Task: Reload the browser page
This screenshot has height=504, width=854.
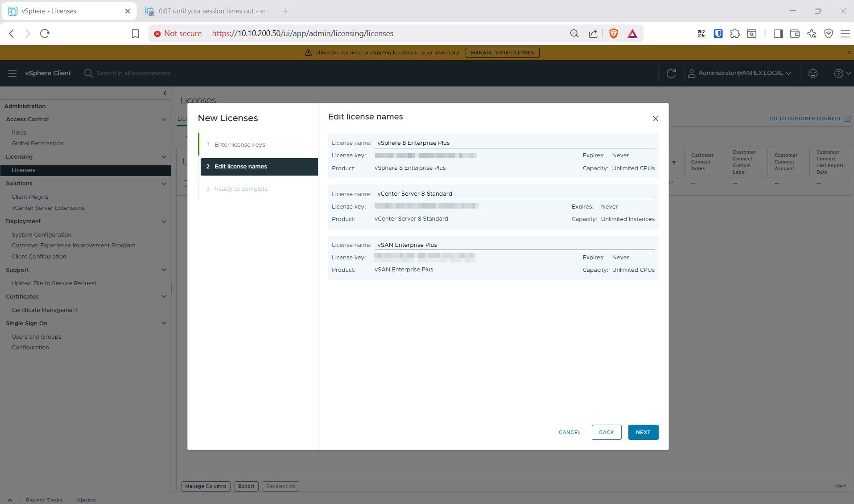Action: click(45, 33)
